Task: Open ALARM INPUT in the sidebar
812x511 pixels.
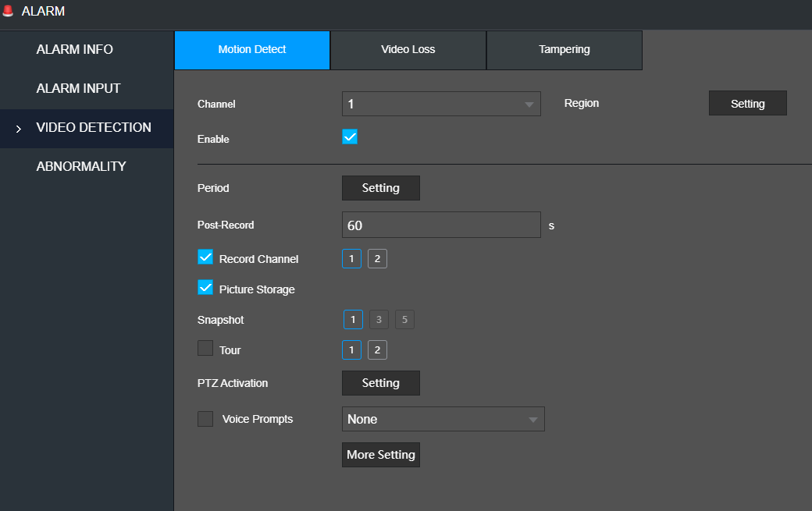Action: tap(87, 89)
